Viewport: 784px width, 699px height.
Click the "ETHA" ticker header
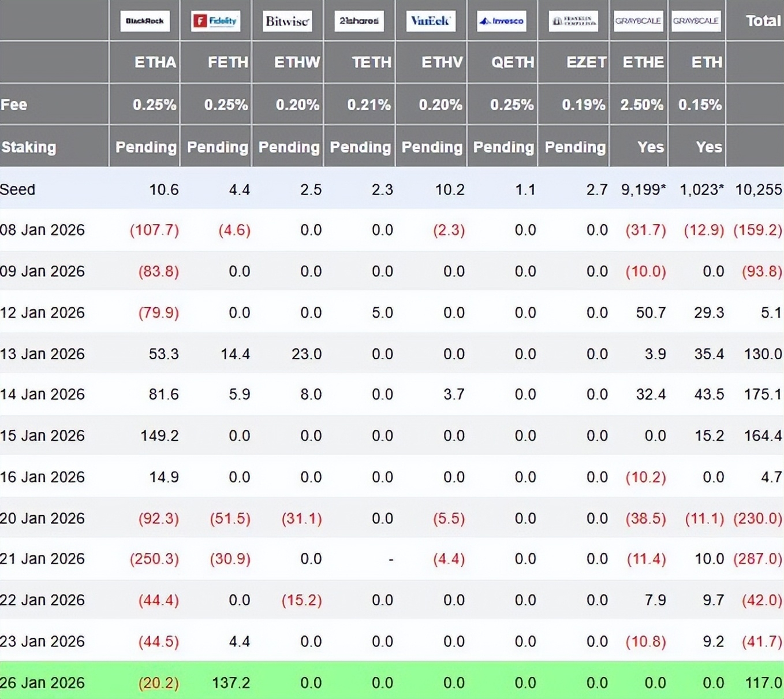[155, 62]
